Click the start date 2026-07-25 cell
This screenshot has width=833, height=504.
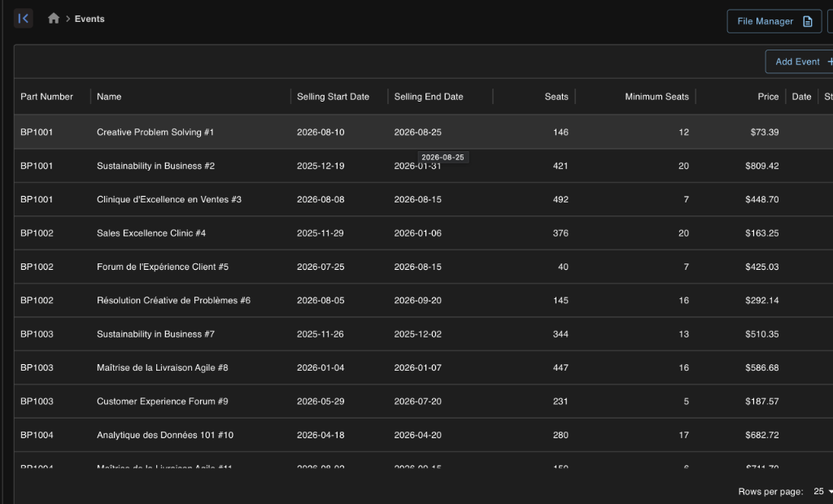(321, 267)
